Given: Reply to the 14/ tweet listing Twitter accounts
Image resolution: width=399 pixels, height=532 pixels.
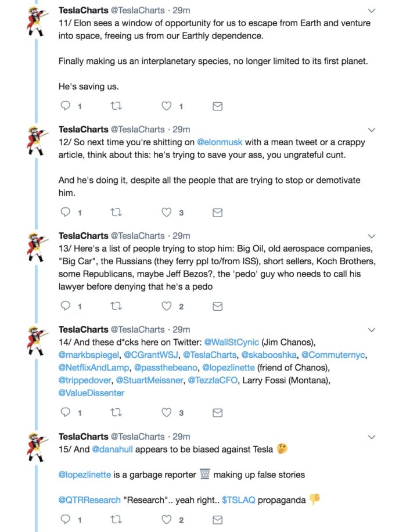Looking at the screenshot, I should [65, 412].
